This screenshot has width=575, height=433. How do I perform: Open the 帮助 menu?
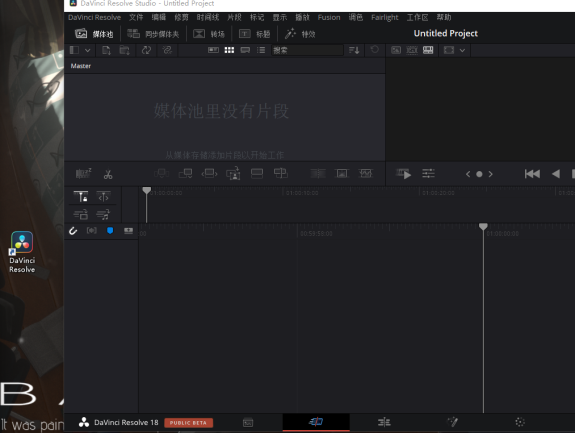tap(444, 17)
